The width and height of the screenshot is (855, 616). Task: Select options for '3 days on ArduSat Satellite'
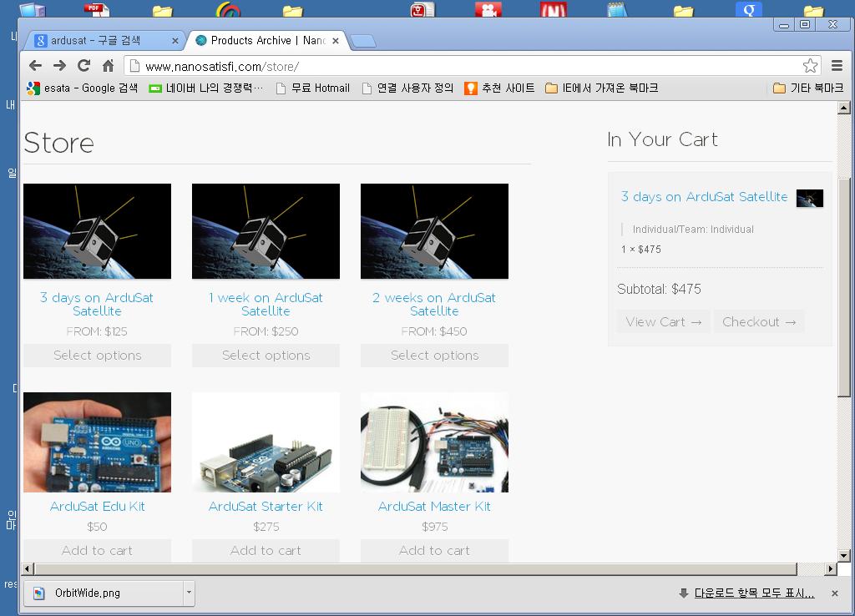tap(97, 356)
